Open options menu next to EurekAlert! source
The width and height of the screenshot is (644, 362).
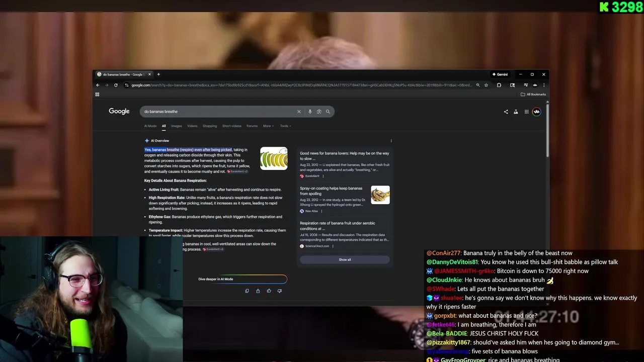pos(323,176)
